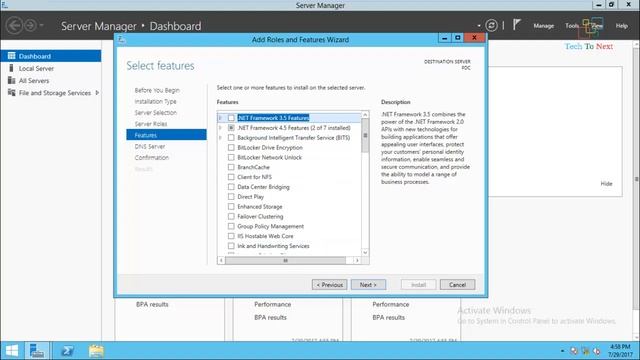
Task: Expand the BITS feature node
Action: coord(220,138)
